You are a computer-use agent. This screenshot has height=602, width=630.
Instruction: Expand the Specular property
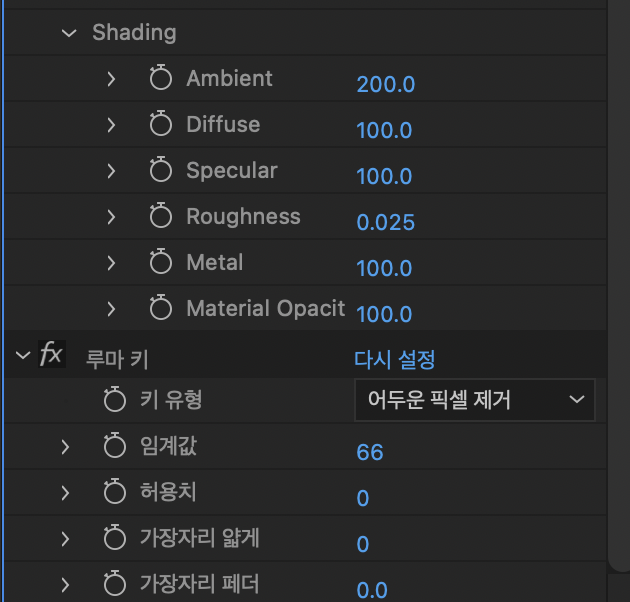pos(111,171)
